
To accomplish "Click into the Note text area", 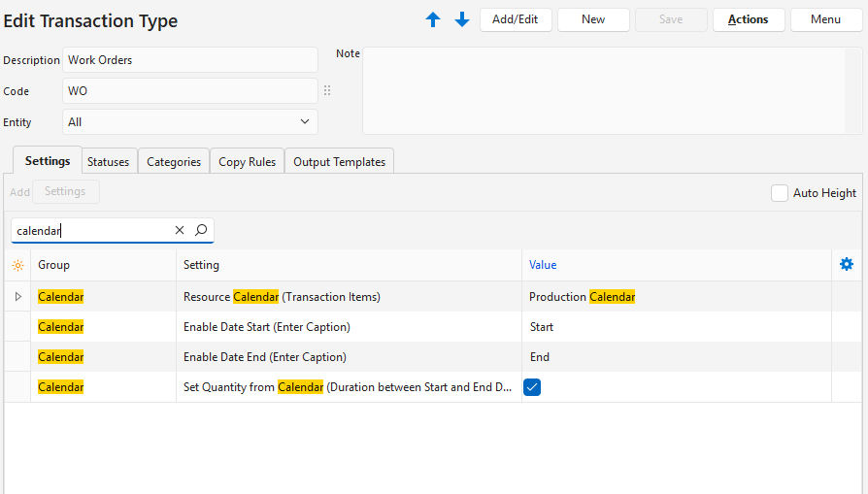I will click(x=612, y=91).
